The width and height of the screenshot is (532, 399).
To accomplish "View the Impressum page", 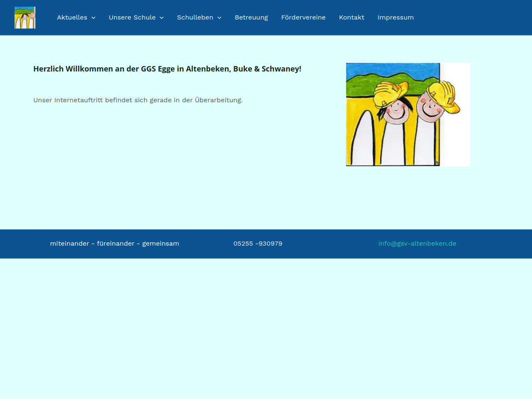I will point(395,17).
